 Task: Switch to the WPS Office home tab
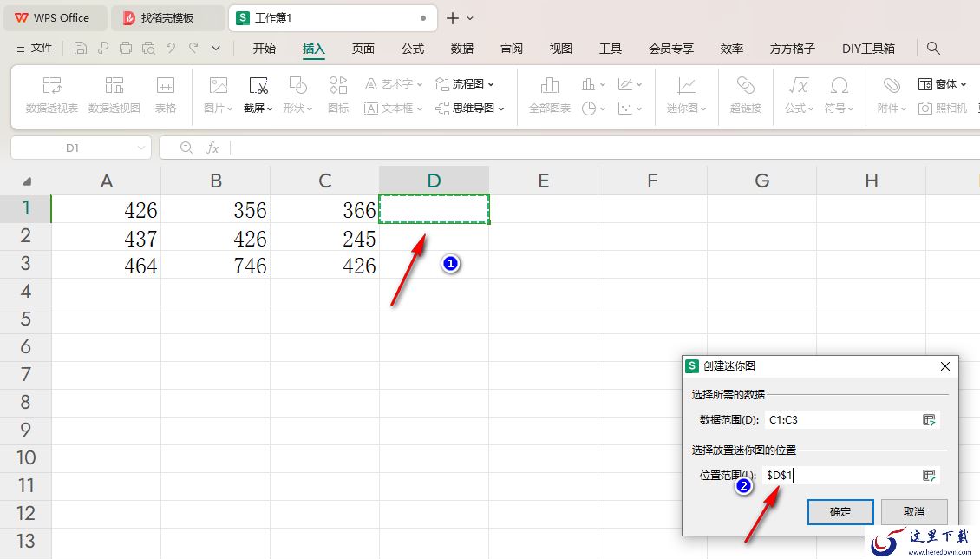(x=55, y=18)
